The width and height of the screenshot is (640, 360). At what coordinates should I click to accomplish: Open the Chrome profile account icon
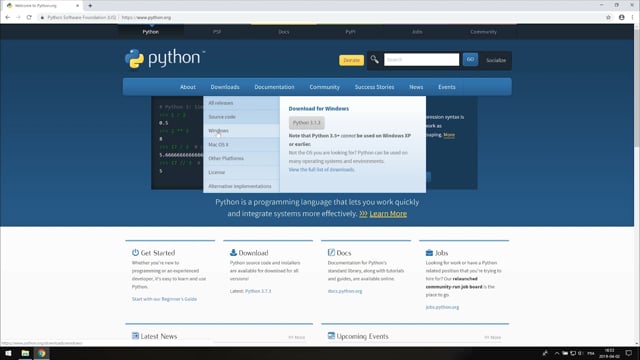(x=621, y=18)
